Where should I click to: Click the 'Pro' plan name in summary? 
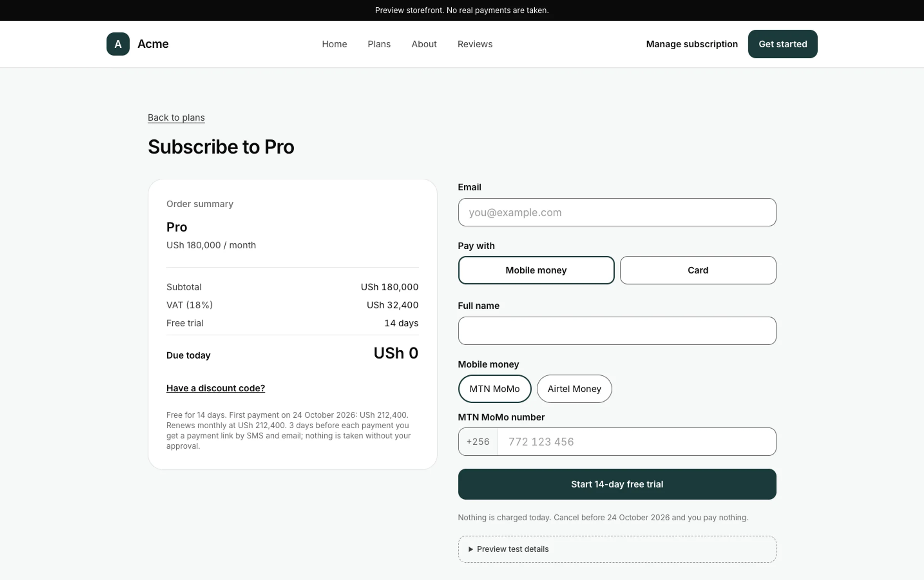177,227
